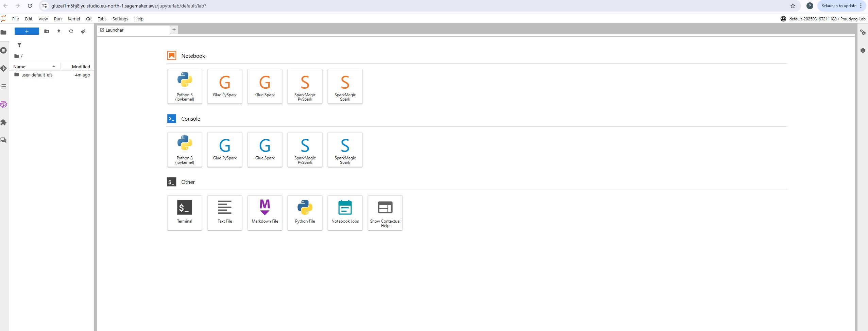Click the upload files icon
The image size is (868, 331).
pyautogui.click(x=59, y=31)
